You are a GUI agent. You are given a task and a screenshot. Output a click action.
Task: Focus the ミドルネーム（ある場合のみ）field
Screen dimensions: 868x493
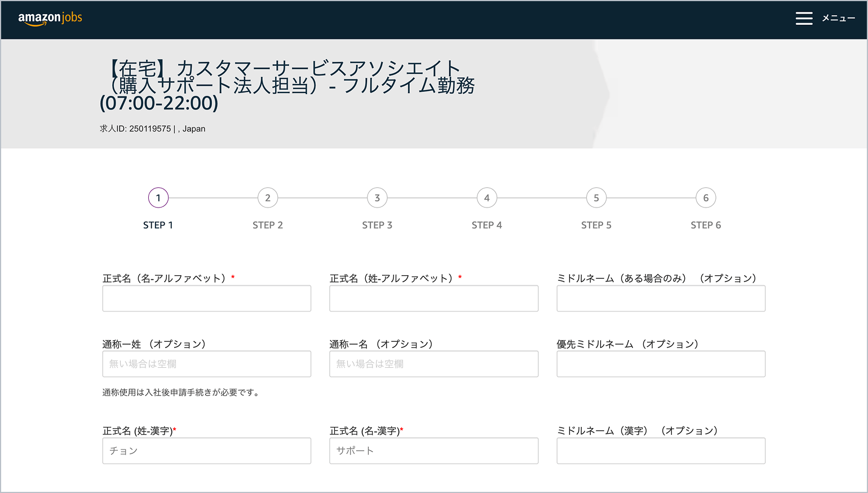(661, 298)
